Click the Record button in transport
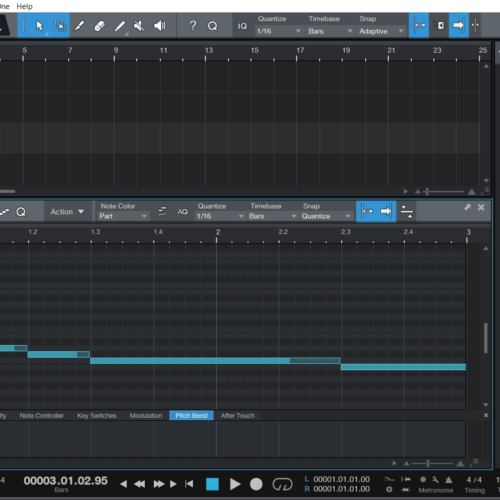This screenshot has height=500, width=500. coord(256,484)
